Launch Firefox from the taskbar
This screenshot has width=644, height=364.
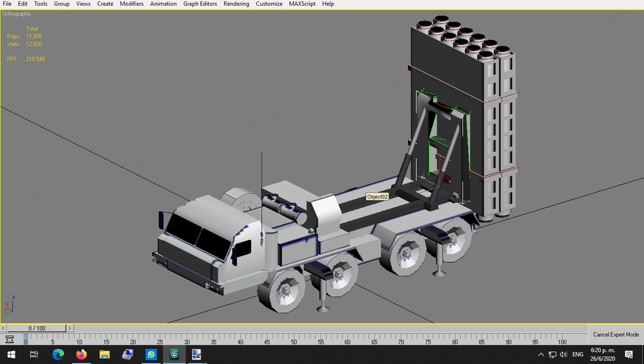81,354
